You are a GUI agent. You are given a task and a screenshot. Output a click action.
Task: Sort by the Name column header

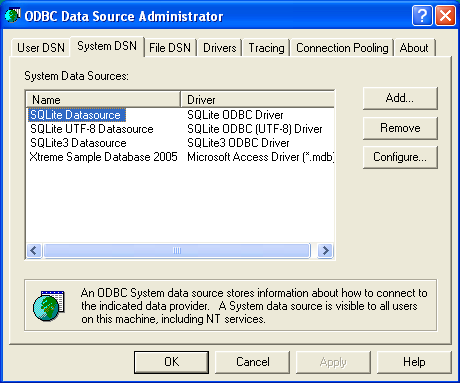coord(103,99)
